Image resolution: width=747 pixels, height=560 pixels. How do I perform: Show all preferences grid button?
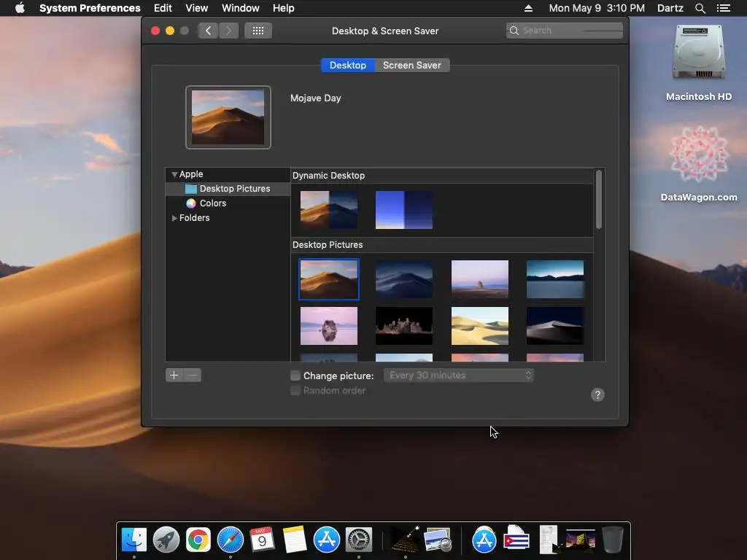point(258,31)
